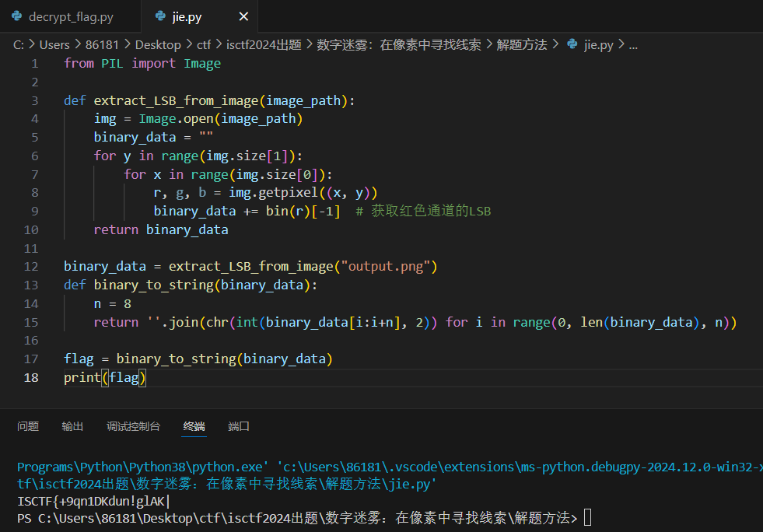This screenshot has height=532, width=763.
Task: Focus the terminal PS prompt cursor
Action: (588, 517)
